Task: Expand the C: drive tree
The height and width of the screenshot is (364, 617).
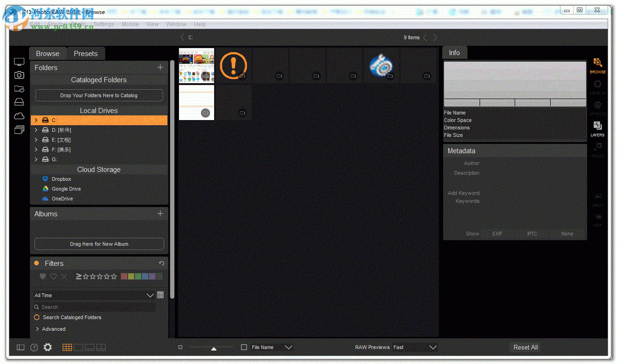Action: (x=36, y=120)
